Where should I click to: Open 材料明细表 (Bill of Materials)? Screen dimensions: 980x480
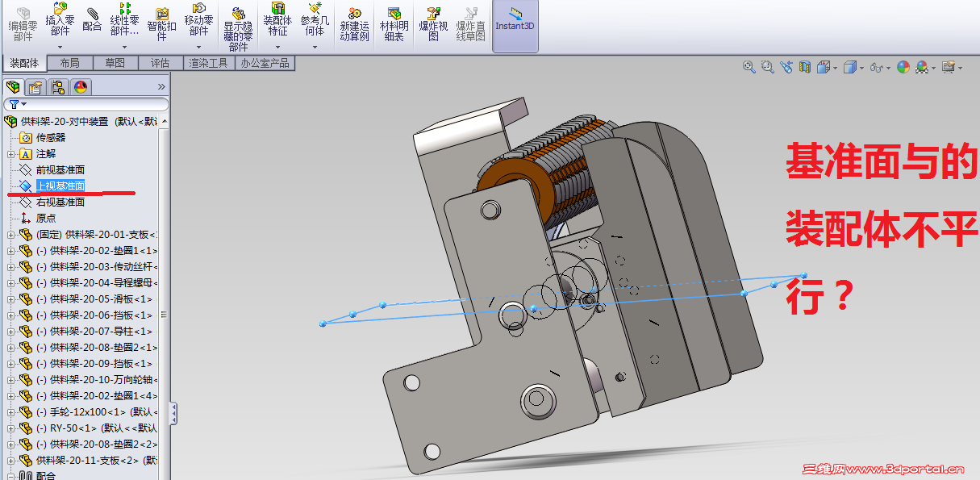coord(394,24)
